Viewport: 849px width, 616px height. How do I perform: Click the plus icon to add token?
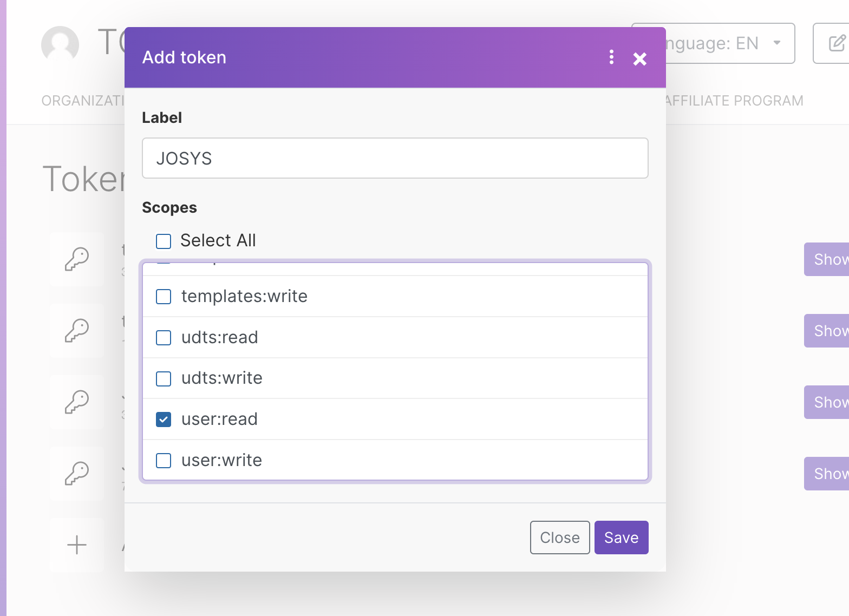pyautogui.click(x=77, y=545)
